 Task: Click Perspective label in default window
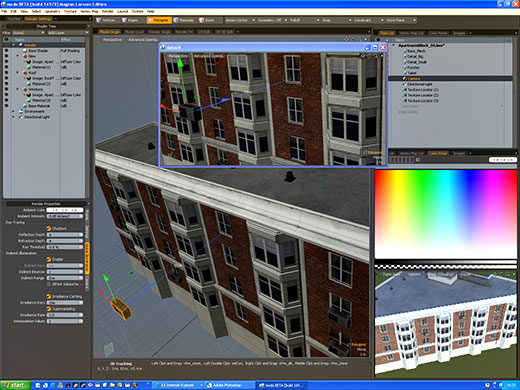(178, 56)
